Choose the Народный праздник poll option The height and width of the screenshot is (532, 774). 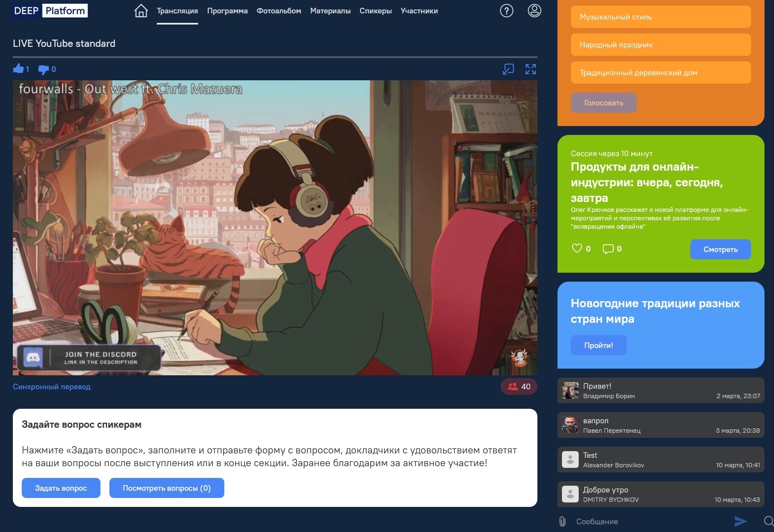click(x=661, y=45)
